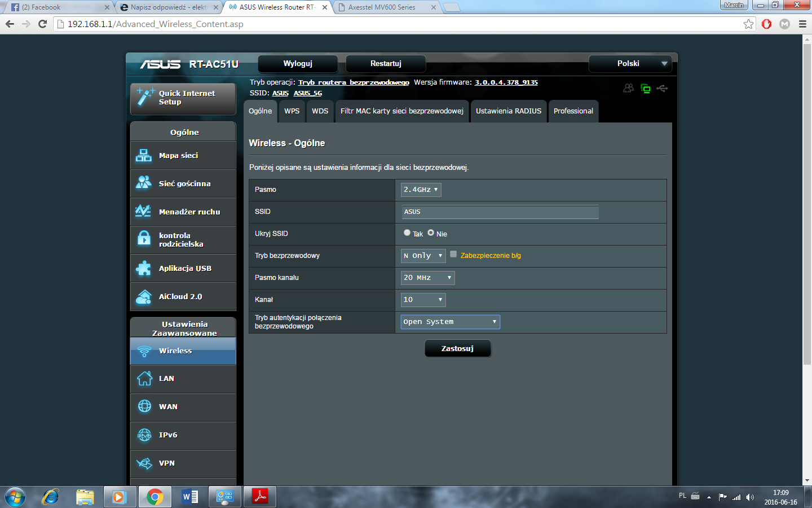
Task: Open the Tryb routera bezprzewodowego link
Action: pyautogui.click(x=354, y=82)
